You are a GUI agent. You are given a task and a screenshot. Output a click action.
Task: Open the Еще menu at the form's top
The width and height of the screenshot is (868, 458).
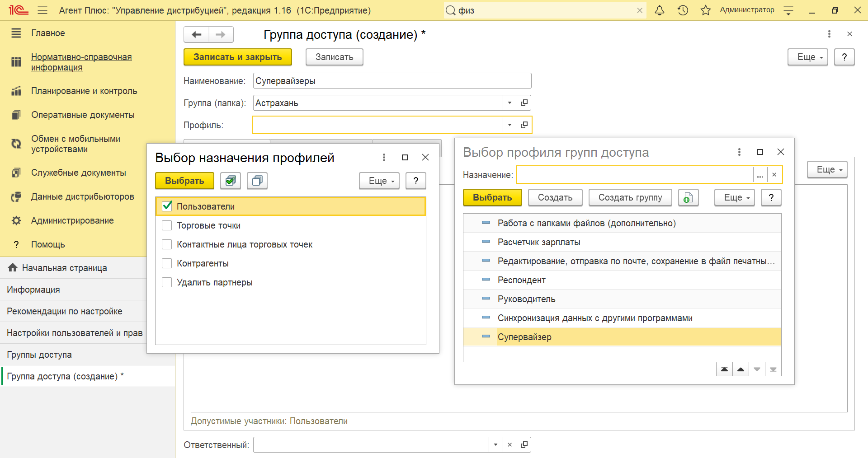click(807, 57)
